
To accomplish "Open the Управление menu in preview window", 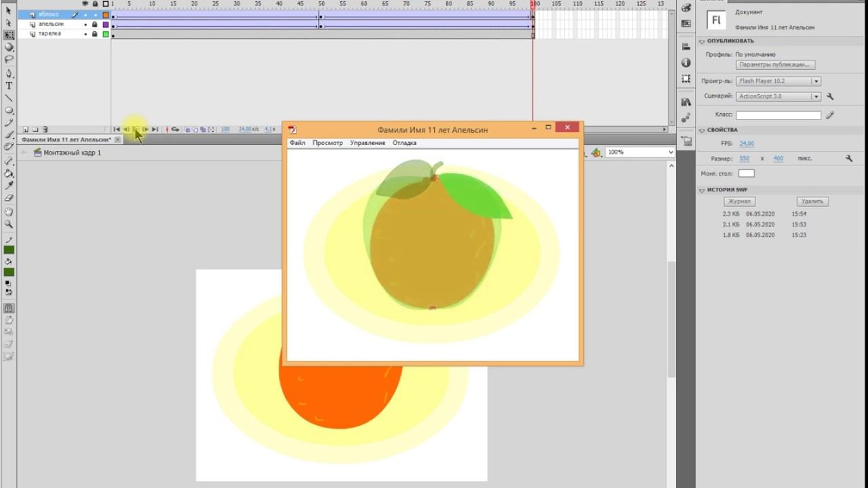I will pos(368,143).
